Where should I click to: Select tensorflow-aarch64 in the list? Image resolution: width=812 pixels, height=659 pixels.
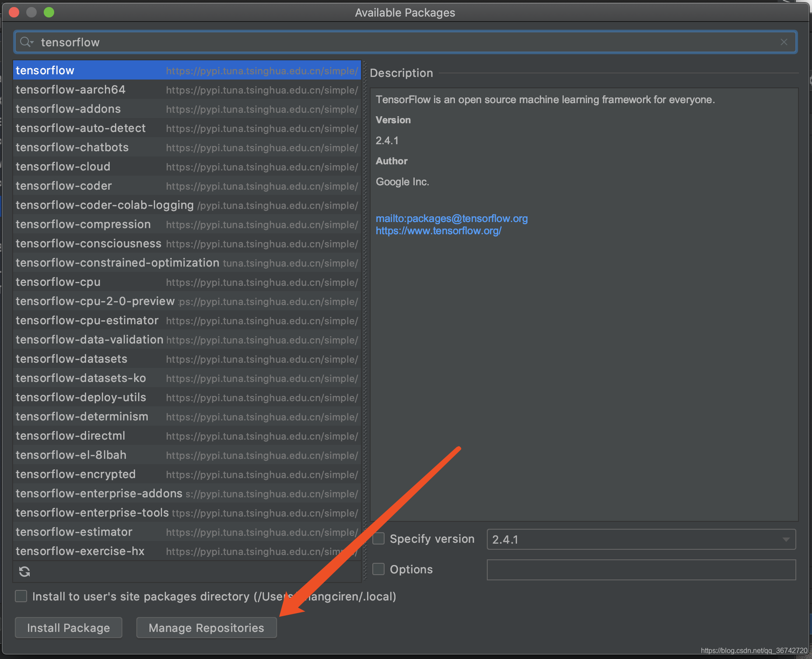point(187,90)
